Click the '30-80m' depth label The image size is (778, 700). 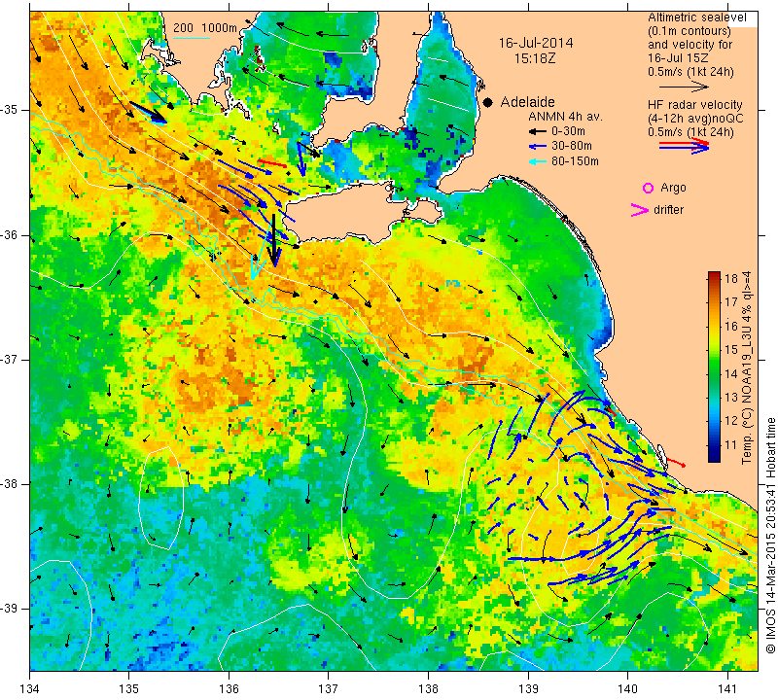(x=571, y=147)
